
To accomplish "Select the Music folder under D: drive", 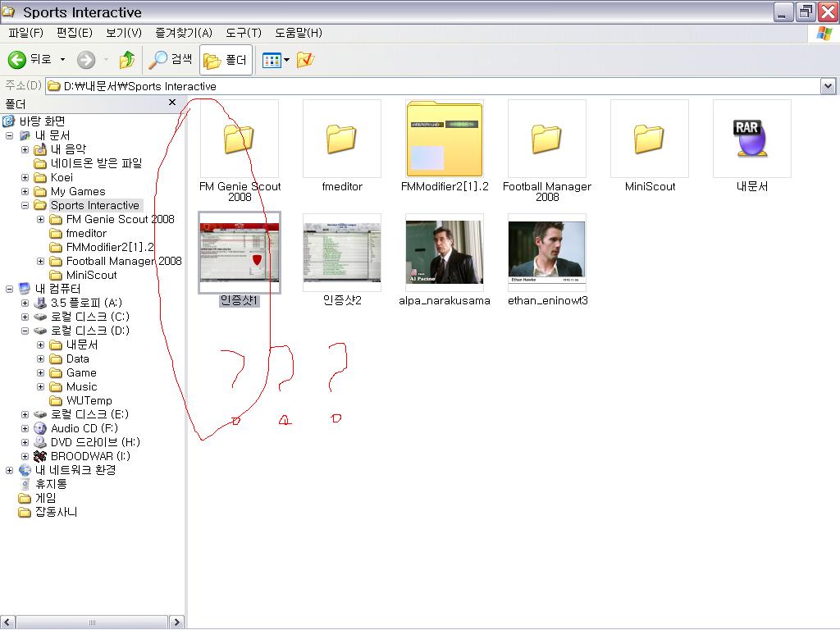I will (81, 386).
